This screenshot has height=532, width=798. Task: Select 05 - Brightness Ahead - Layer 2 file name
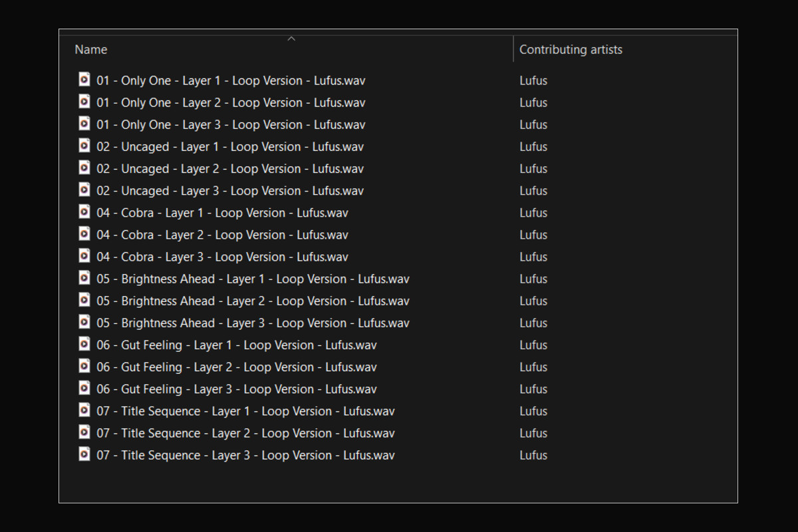(253, 301)
